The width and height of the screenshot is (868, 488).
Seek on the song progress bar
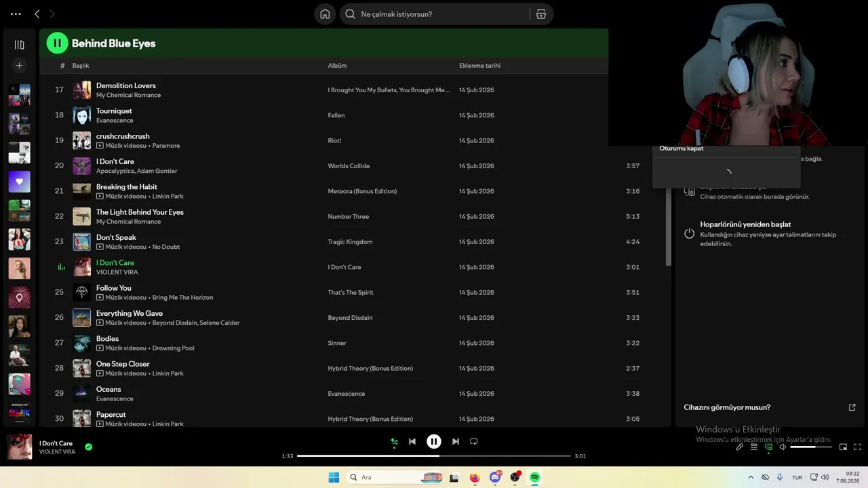pyautogui.click(x=434, y=456)
